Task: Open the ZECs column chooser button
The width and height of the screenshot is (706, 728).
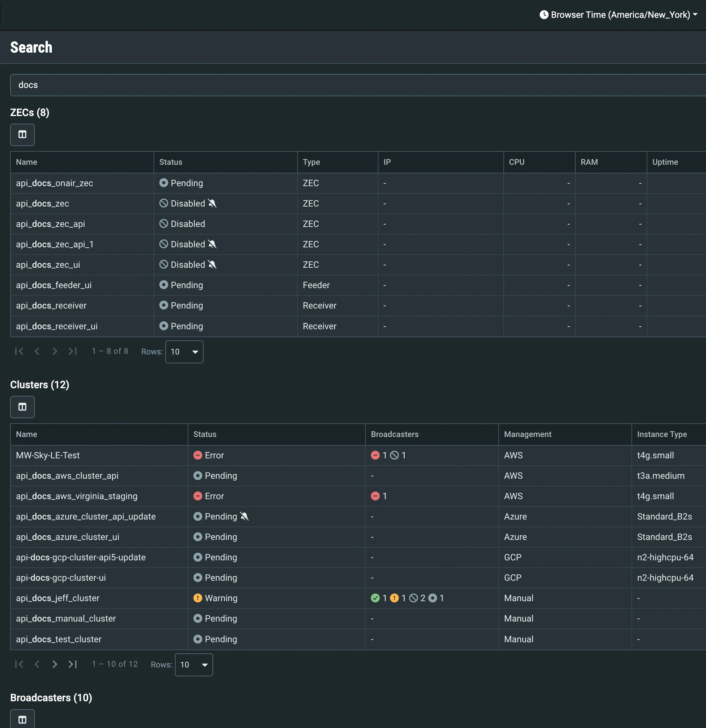Action: [x=22, y=135]
